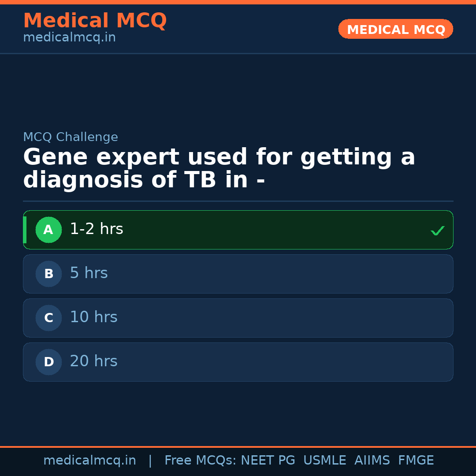Click the Gene expert question text
This screenshot has height=476, width=476.
coord(219,169)
